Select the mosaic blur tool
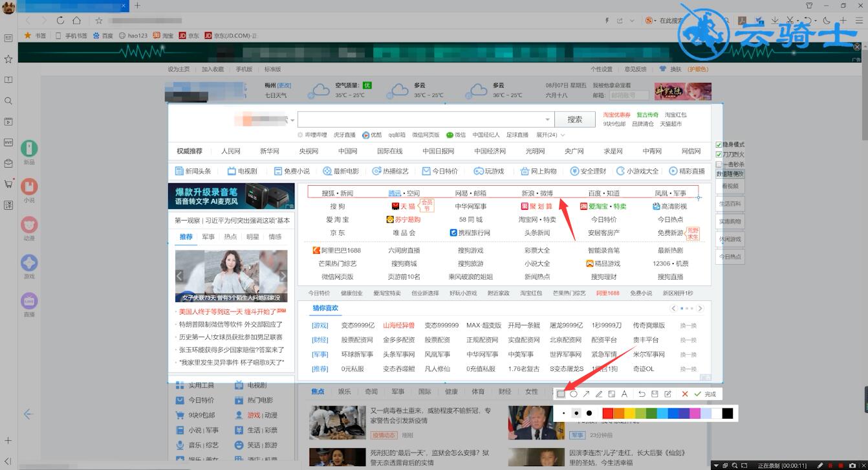 click(x=612, y=394)
